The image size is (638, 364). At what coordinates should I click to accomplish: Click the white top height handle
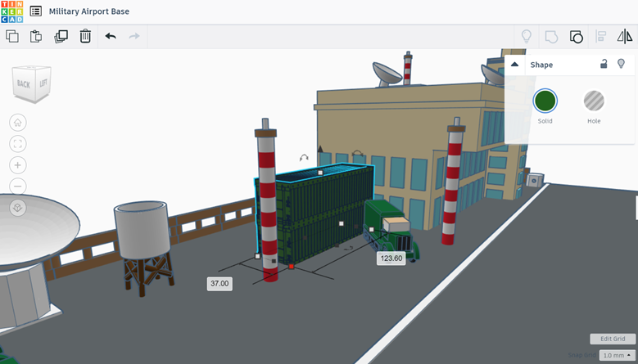click(320, 173)
